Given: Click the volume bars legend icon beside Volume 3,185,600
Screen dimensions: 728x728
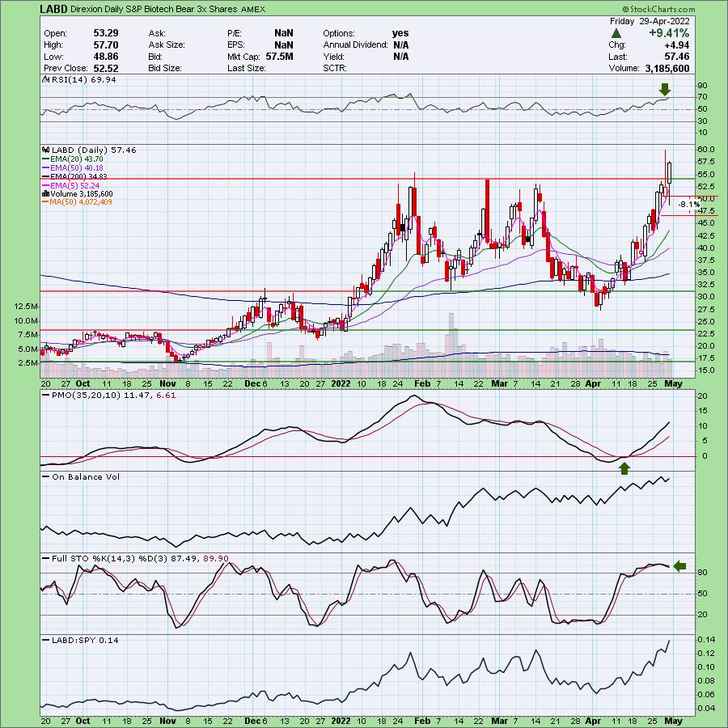Looking at the screenshot, I should (46, 193).
